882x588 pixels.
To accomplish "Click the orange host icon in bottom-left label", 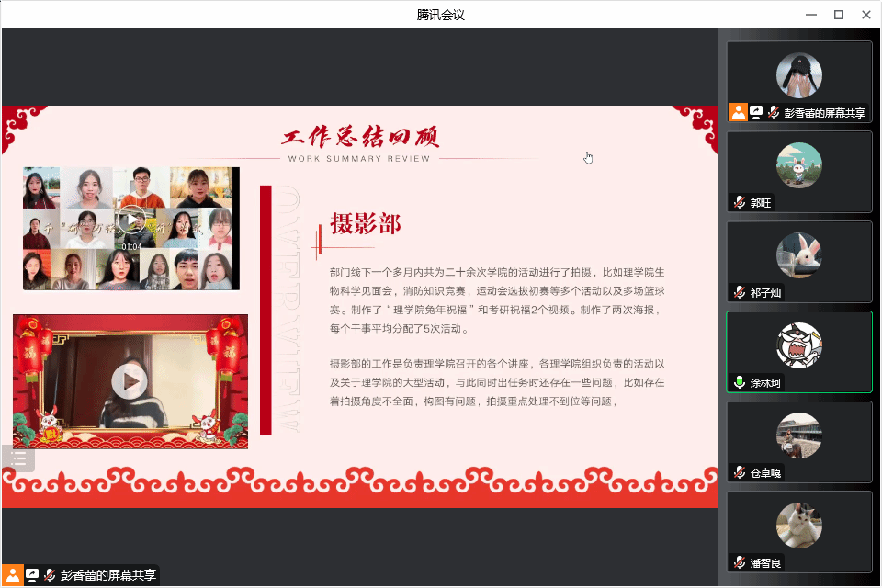I will [13, 574].
